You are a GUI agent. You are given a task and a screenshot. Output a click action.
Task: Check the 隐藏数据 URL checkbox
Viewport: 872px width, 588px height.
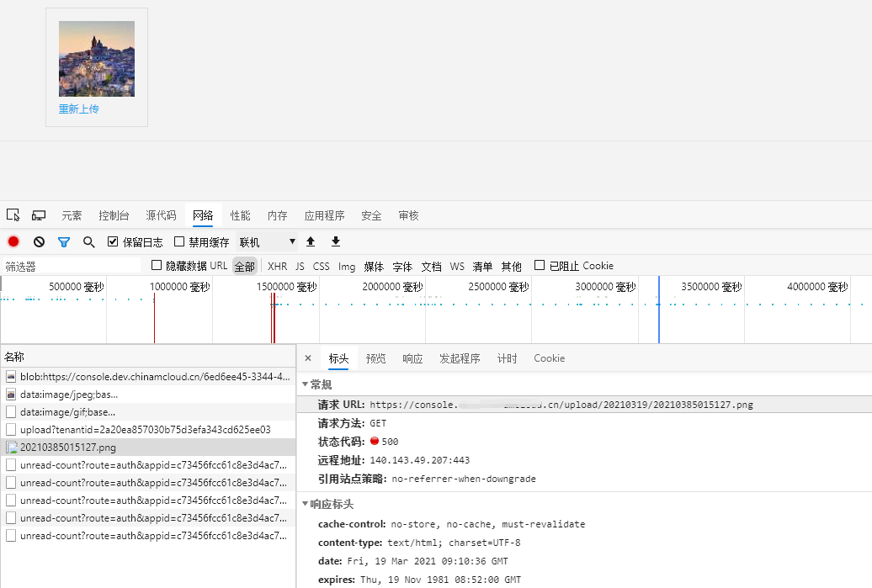tap(157, 266)
